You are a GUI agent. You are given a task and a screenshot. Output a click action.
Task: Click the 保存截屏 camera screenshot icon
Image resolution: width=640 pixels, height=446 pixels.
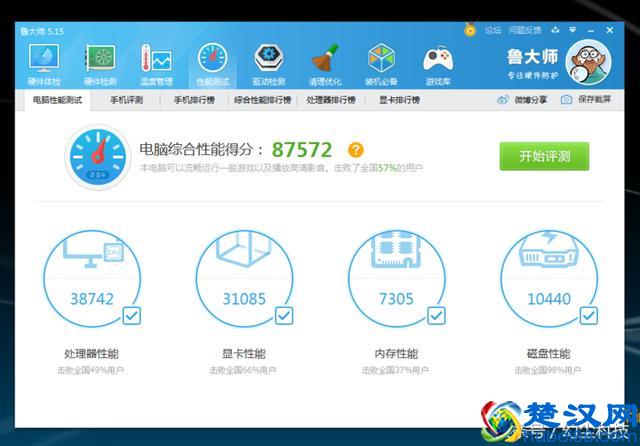click(x=566, y=100)
